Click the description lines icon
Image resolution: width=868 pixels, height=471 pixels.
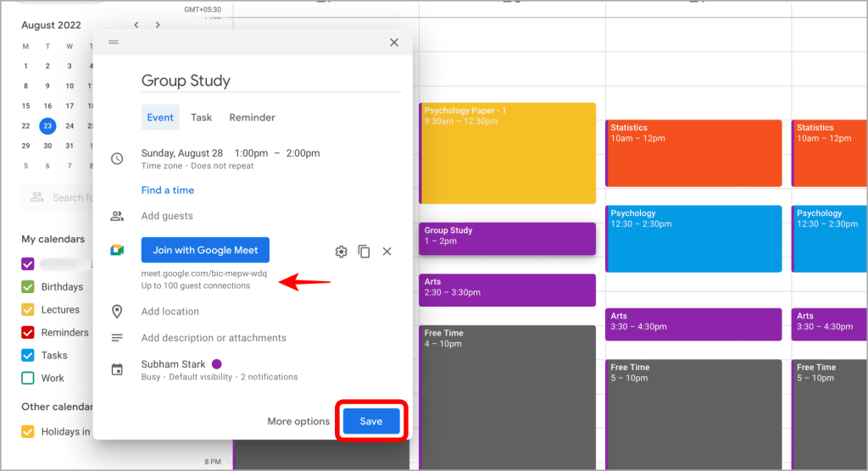(x=117, y=338)
